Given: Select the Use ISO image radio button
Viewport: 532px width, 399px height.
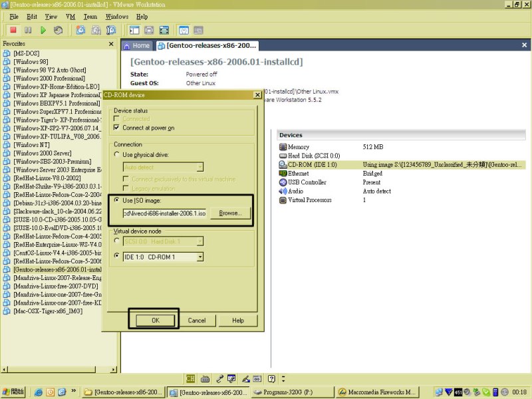Looking at the screenshot, I should (116, 200).
